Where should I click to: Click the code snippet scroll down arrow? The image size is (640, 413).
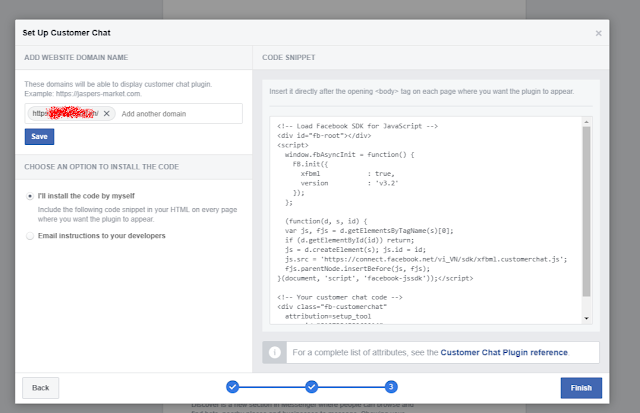[587, 318]
